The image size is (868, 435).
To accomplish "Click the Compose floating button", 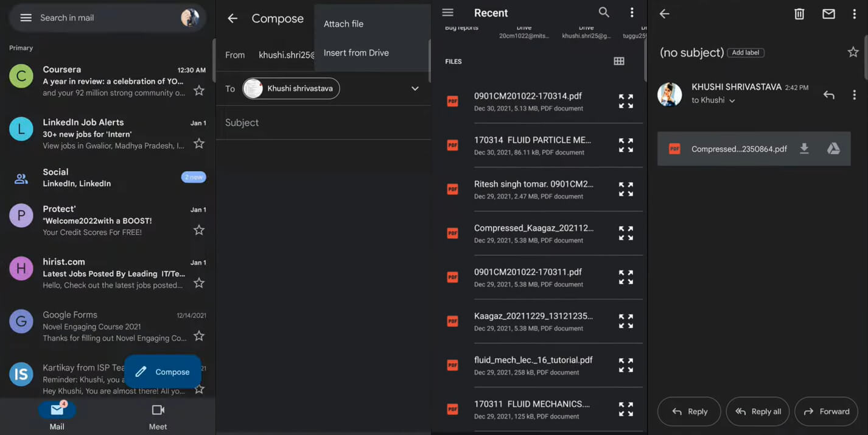I will [163, 372].
